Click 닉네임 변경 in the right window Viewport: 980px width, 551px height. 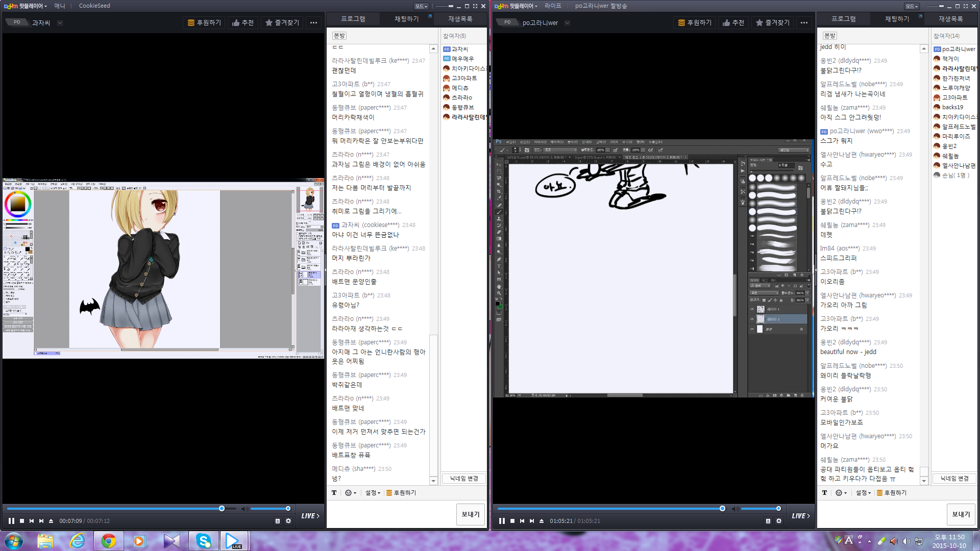(x=954, y=479)
